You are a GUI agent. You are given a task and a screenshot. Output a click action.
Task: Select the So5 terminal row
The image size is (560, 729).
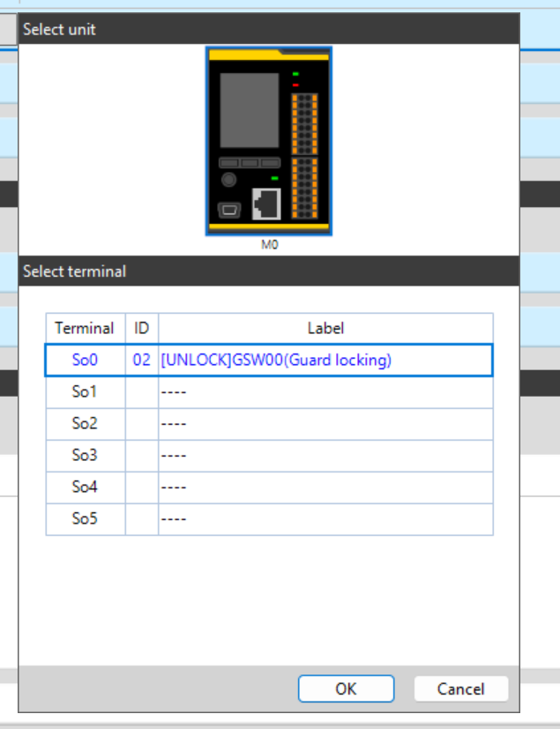click(269, 519)
